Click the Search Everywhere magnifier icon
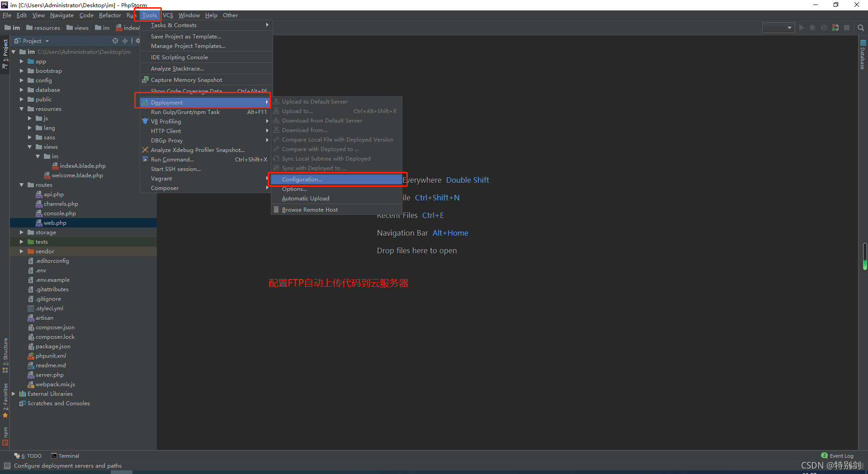 pos(861,28)
